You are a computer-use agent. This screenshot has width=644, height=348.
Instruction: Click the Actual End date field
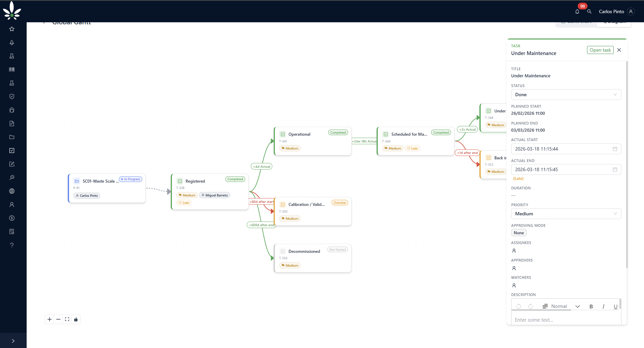[x=566, y=169]
